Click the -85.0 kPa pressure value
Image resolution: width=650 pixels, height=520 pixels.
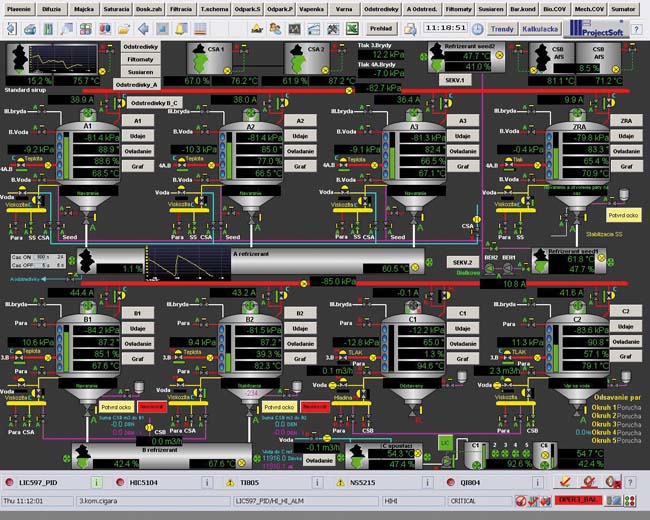click(333, 282)
